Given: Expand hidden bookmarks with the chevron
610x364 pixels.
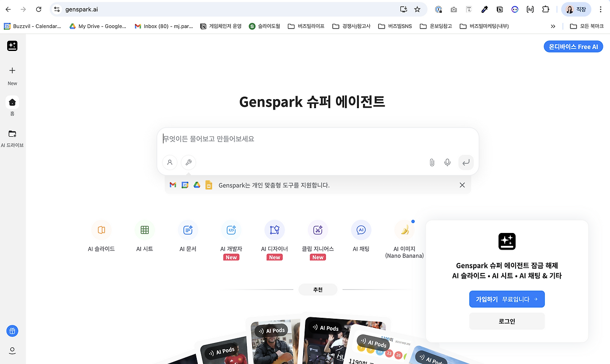Looking at the screenshot, I should [x=553, y=26].
